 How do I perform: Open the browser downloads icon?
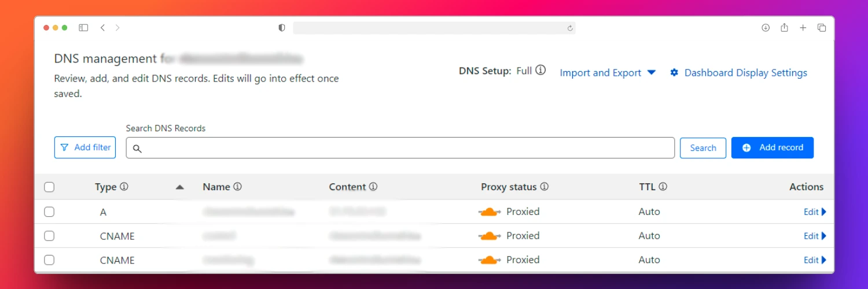[x=766, y=28]
